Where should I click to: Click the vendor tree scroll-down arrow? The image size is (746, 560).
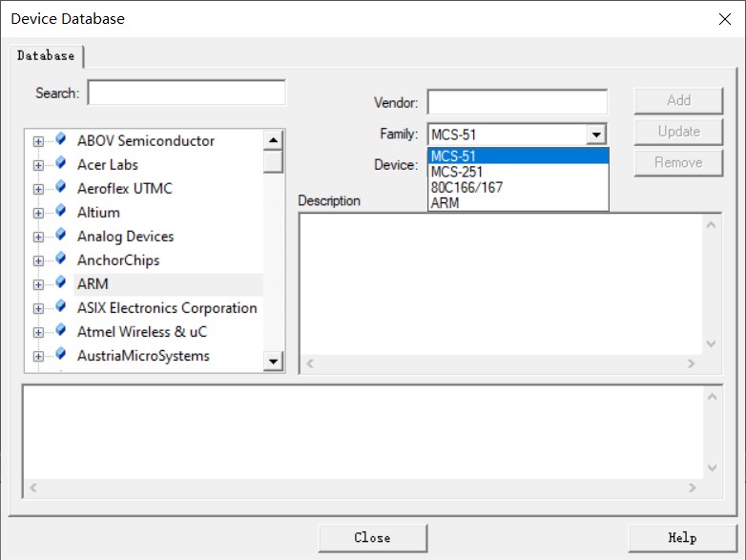click(273, 362)
